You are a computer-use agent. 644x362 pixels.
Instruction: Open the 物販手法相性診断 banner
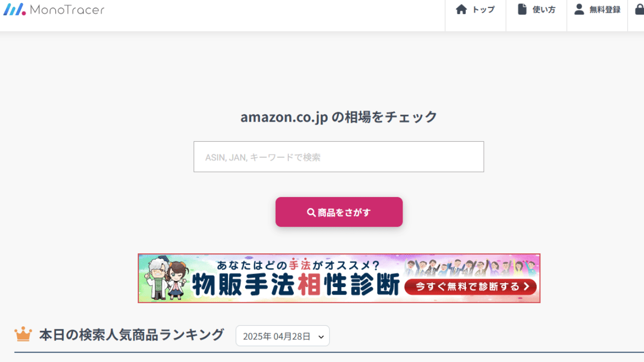(339, 278)
